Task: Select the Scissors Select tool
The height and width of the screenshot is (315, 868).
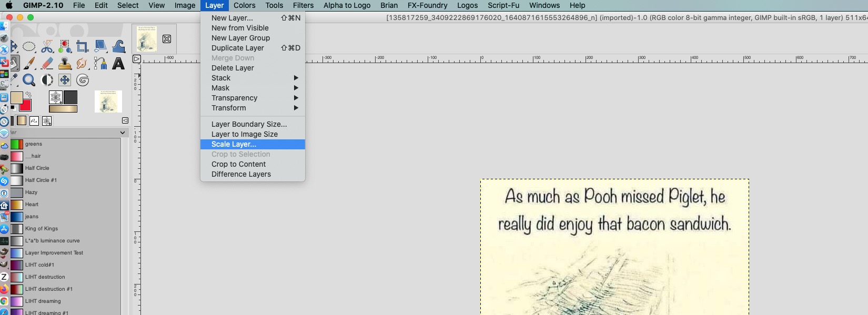Action: 47,47
